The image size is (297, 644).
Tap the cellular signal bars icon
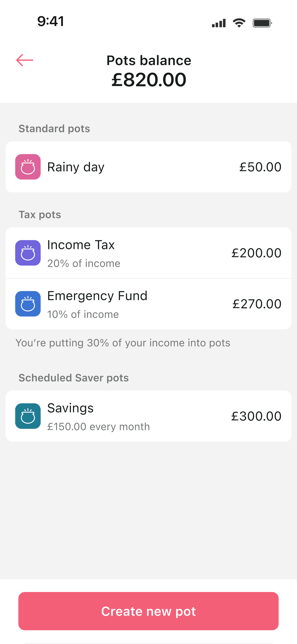point(219,23)
